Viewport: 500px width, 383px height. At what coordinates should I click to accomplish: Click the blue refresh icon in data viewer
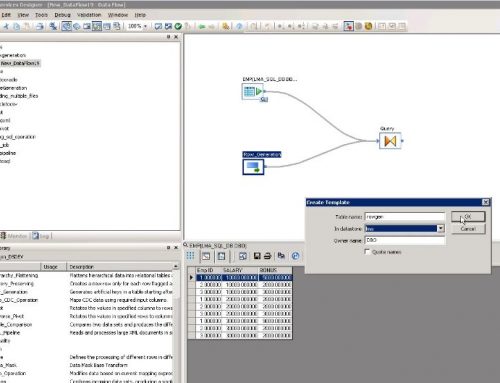click(295, 256)
